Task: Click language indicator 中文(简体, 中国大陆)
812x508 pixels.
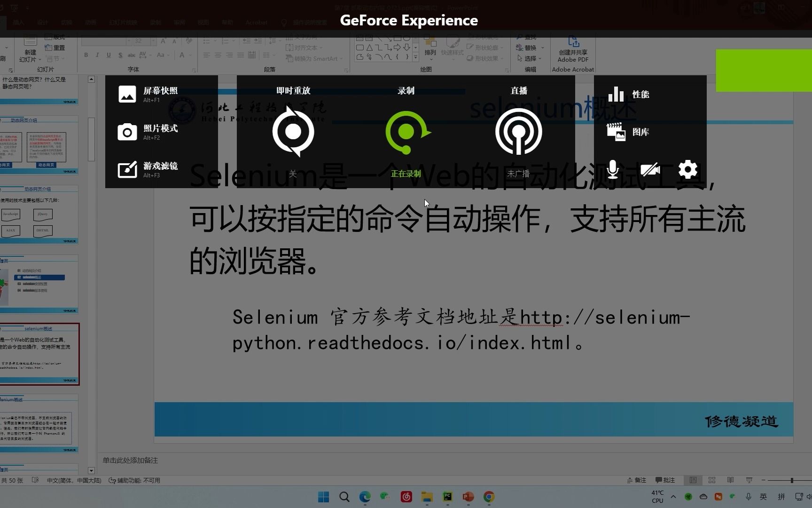Action: (74, 480)
